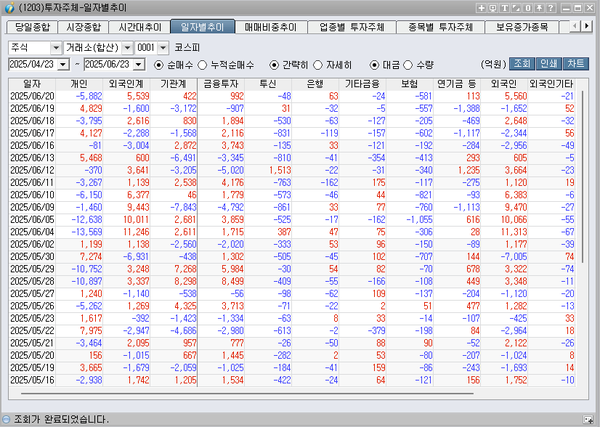Click the plus icon in title bar

(481, 8)
